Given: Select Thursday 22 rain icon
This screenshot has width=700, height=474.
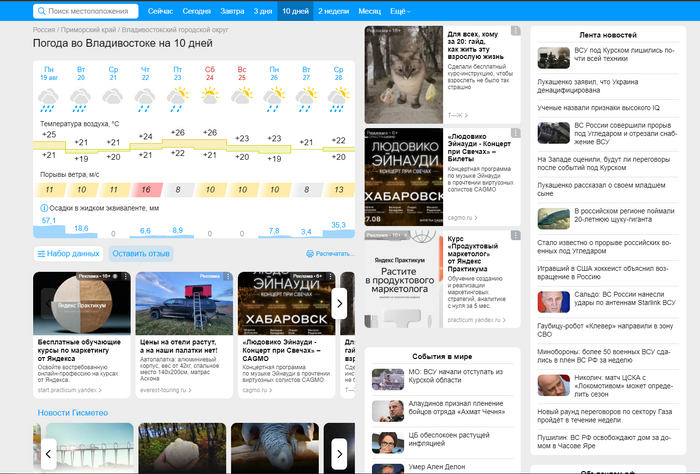Looking at the screenshot, I should click(x=145, y=100).
